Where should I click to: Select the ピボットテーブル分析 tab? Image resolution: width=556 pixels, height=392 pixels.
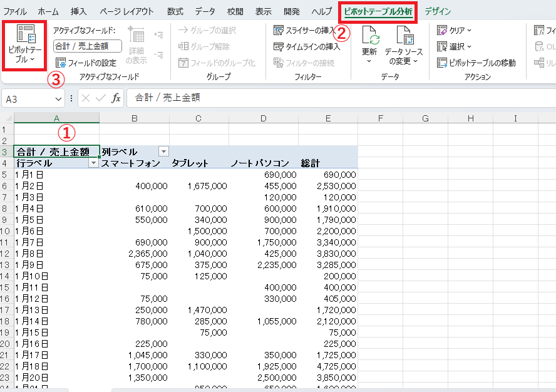(x=378, y=12)
